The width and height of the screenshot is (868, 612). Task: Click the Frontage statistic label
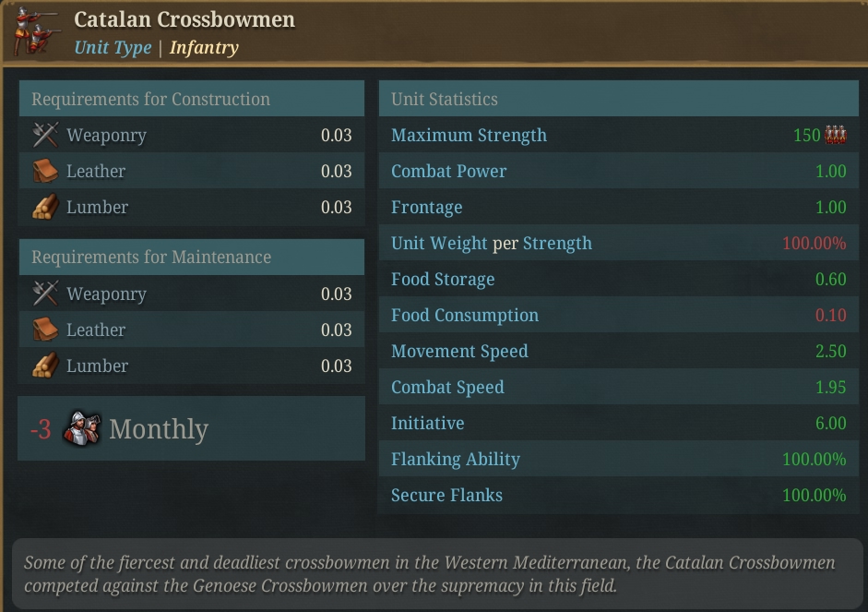[x=427, y=207]
